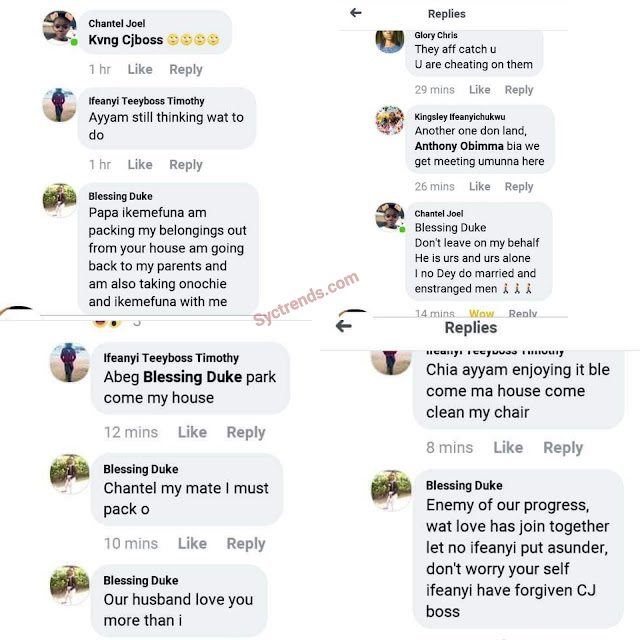Reply to 'Chantel my mate I must pack' comment

pos(246,544)
